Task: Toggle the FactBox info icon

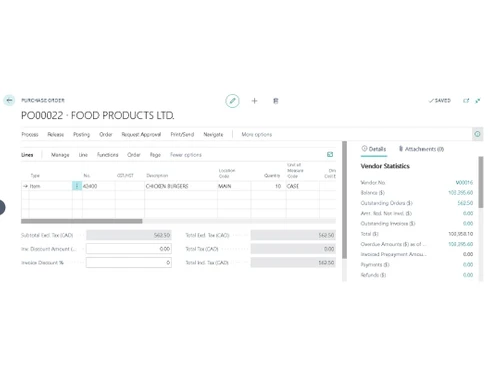Action: coord(477,134)
